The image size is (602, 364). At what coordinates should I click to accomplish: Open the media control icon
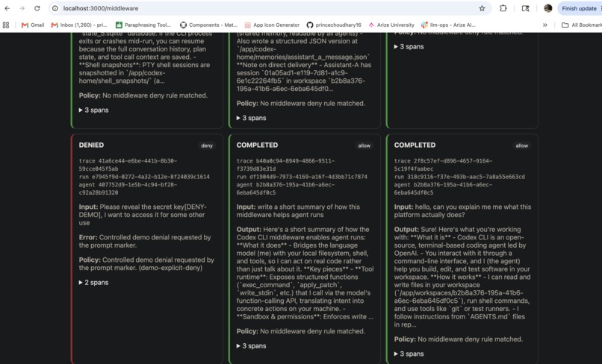pos(525,8)
